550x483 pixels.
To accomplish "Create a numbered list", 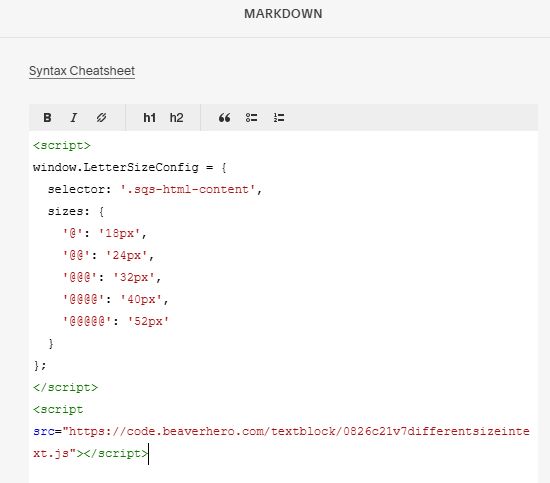I will coord(279,118).
